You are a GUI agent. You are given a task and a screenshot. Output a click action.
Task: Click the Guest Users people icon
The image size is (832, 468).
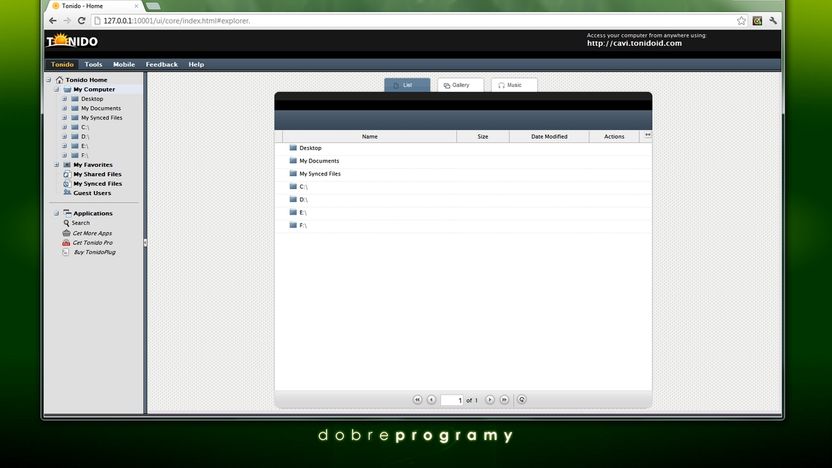pos(67,193)
